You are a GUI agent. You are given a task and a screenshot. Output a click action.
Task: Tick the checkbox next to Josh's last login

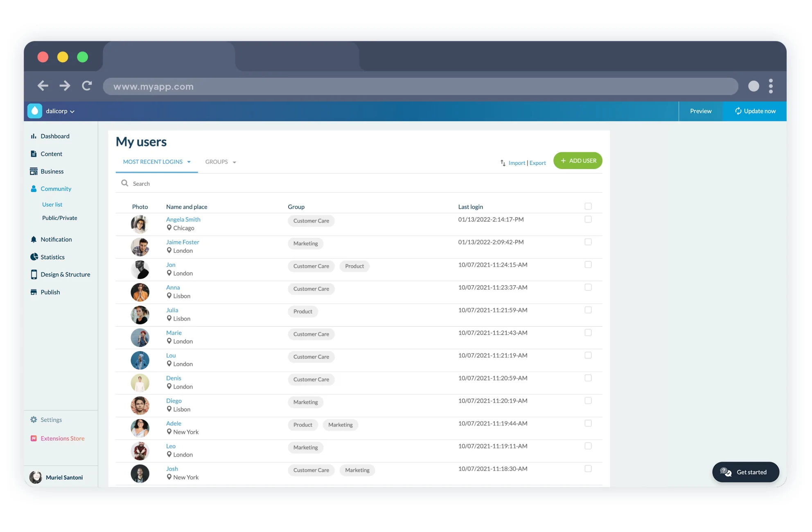point(589,469)
